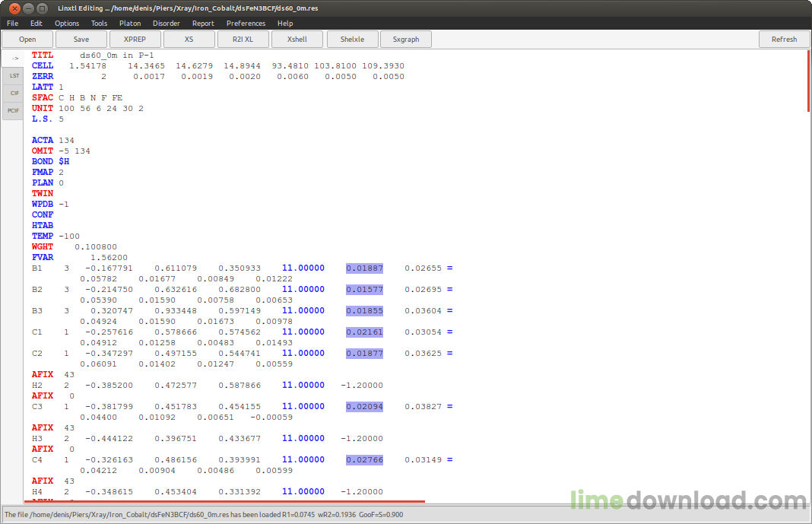Open Sxgraph from the toolbar
Image resolution: width=812 pixels, height=524 pixels.
(406, 40)
